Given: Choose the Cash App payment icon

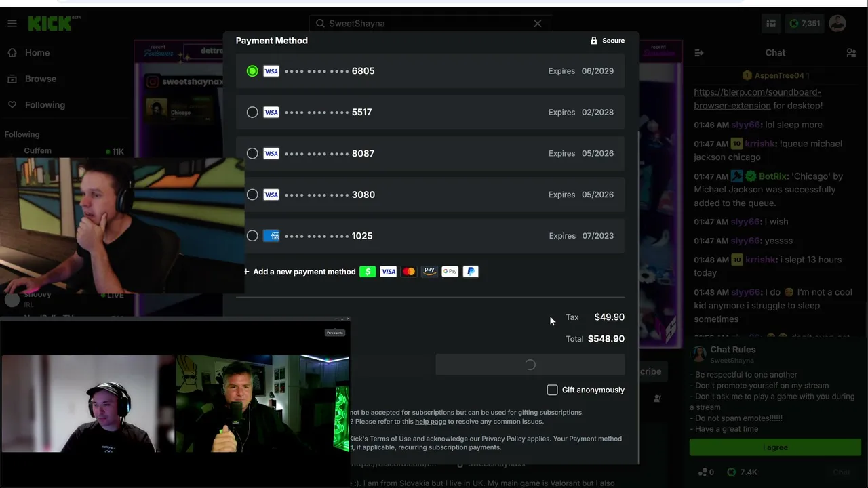Looking at the screenshot, I should click(x=368, y=272).
